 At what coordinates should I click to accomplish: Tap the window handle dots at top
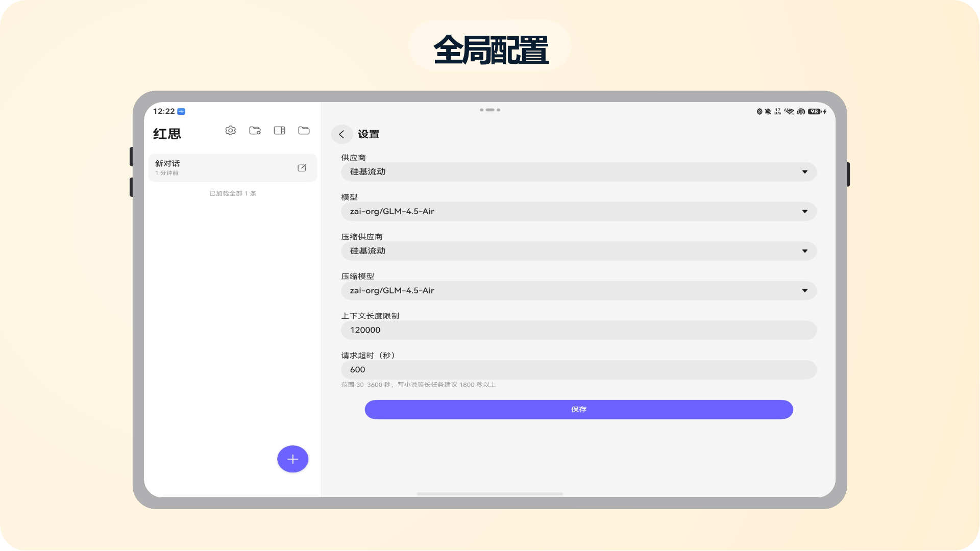coord(490,110)
